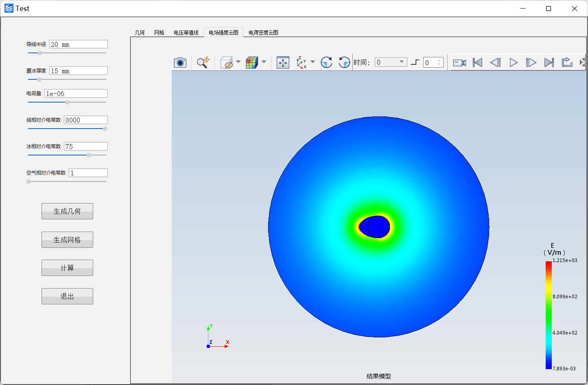The image size is (588, 385).
Task: Toggle the box visibility display icon
Action: click(x=227, y=62)
